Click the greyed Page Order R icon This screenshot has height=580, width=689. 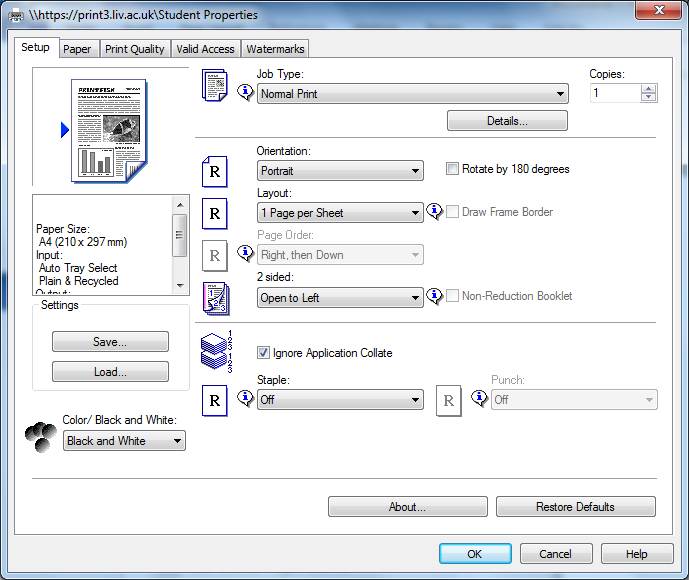pyautogui.click(x=214, y=255)
